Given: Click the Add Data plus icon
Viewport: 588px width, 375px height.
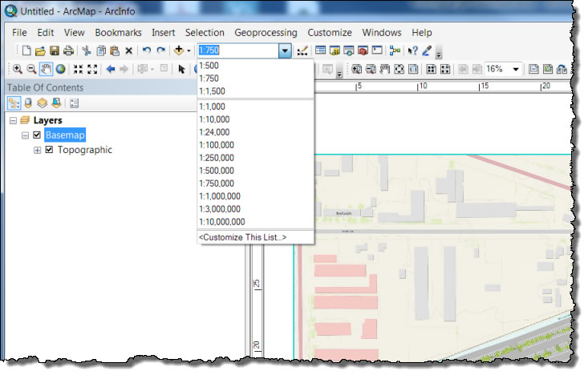Looking at the screenshot, I should pos(179,50).
